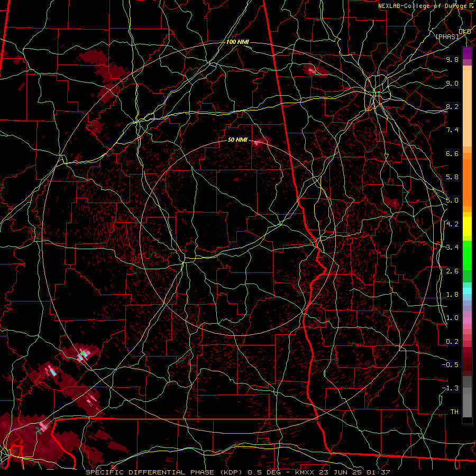
Task: Click the 23 JUN 25 01:37 timestamp
Action: point(354,472)
